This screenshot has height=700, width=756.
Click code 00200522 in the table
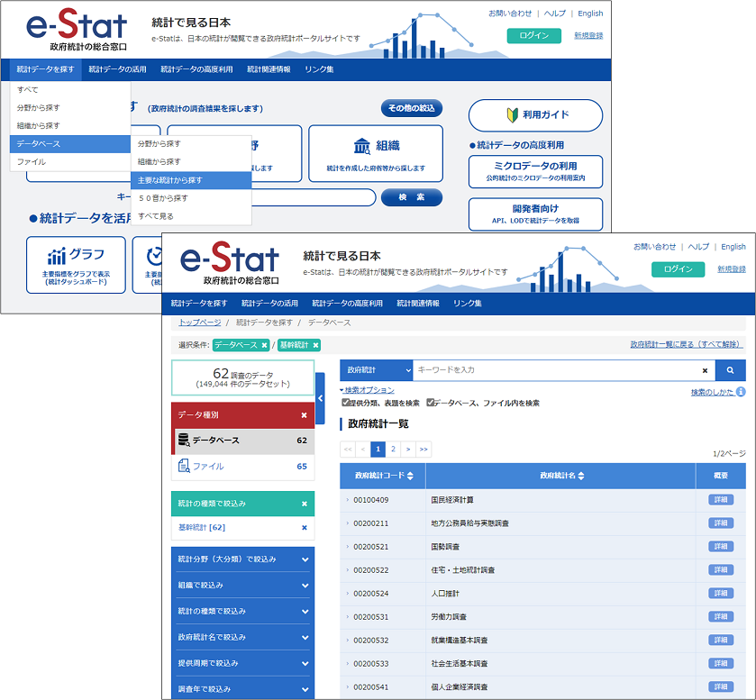click(370, 570)
